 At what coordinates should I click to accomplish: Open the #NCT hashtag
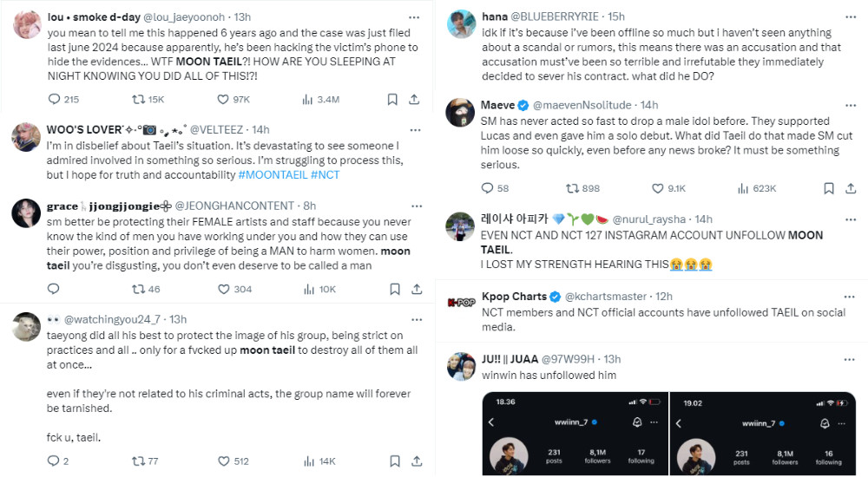(x=325, y=175)
